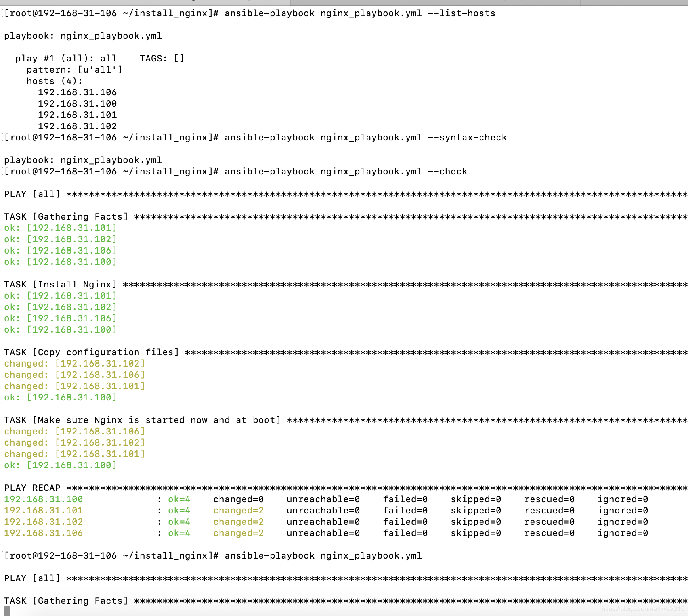Click the text 'play #1 (all): all'
Screen dimensions: 688x616
(66, 59)
